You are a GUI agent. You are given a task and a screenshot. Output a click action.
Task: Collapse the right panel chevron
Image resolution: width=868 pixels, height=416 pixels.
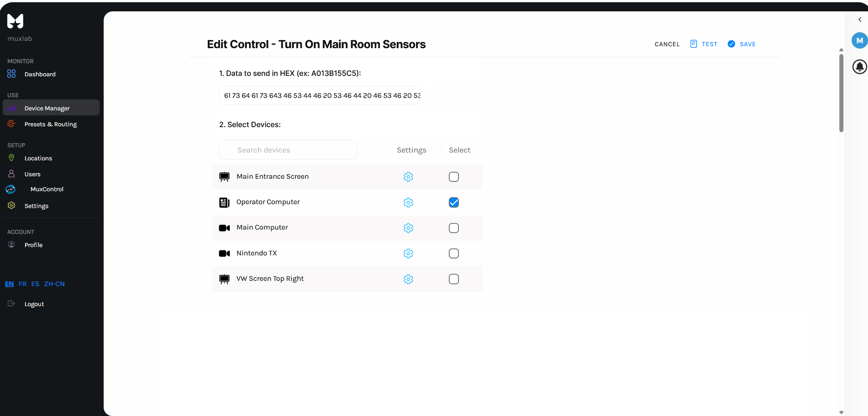pos(860,20)
